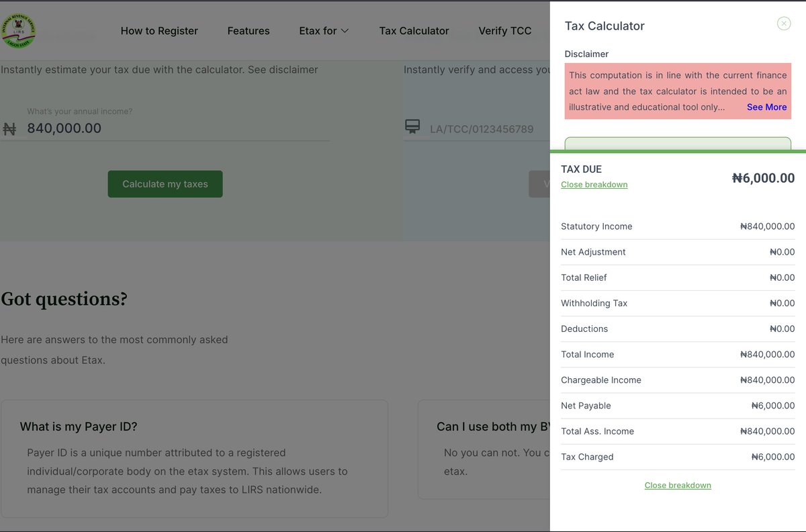Click the annual income input field
Image resolution: width=806 pixels, height=532 pixels.
(178, 128)
